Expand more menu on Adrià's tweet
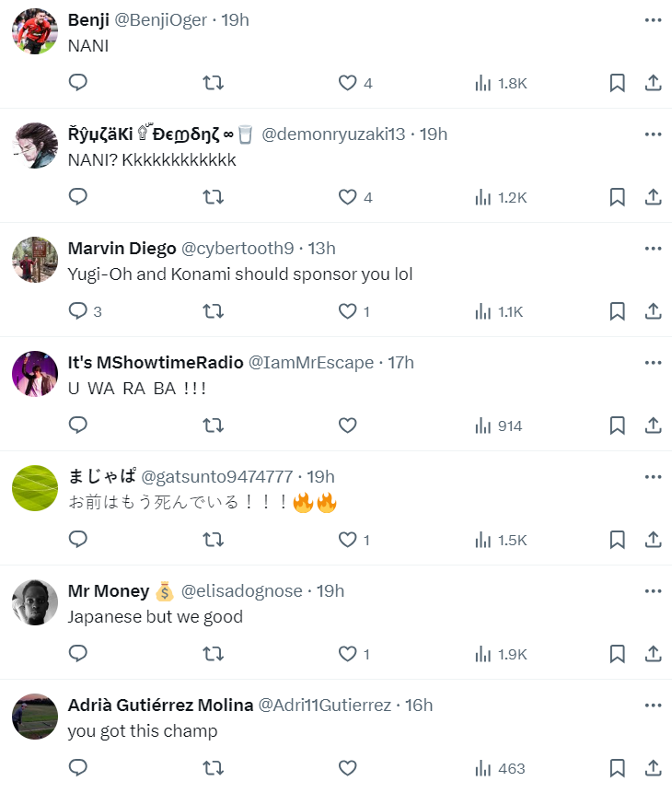 (653, 706)
